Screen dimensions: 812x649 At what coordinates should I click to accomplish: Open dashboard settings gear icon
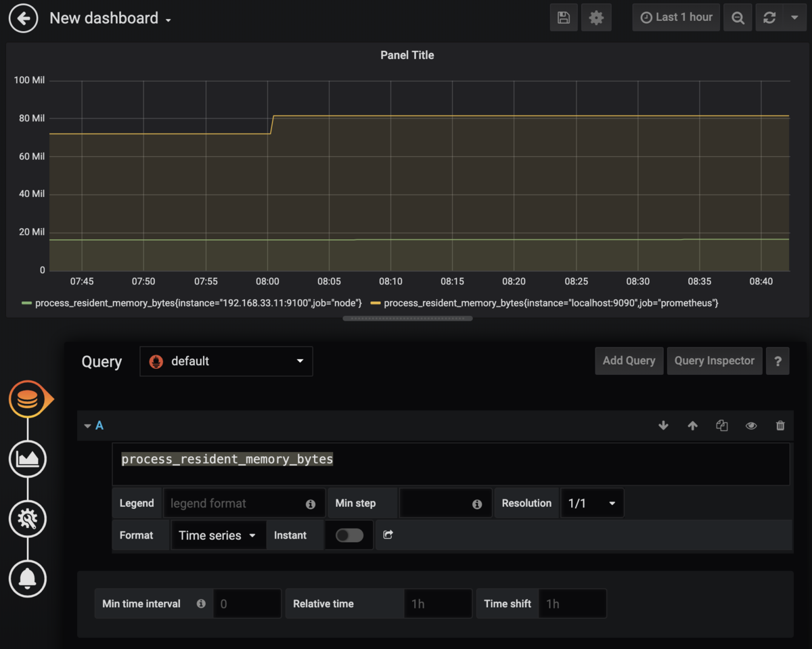point(596,18)
